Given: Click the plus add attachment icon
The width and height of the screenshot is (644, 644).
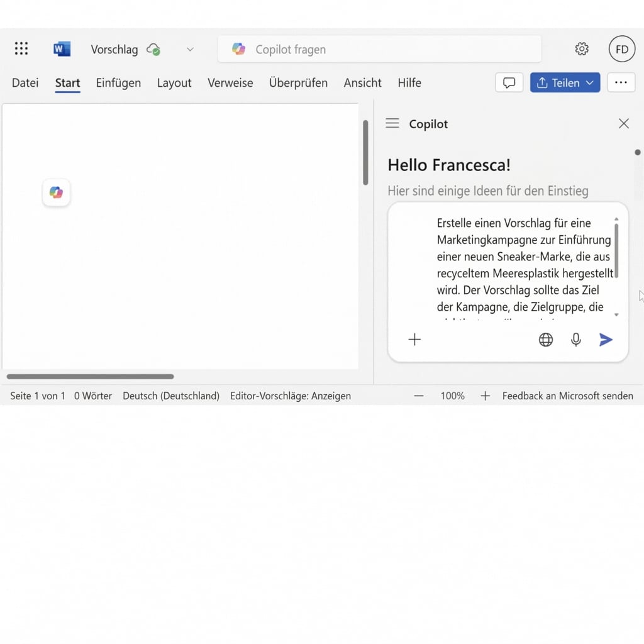Looking at the screenshot, I should tap(414, 339).
